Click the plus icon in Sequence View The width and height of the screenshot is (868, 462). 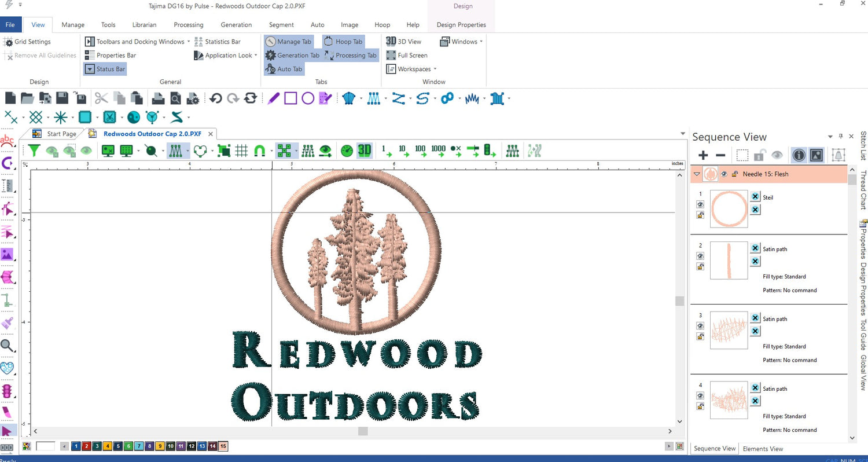703,155
